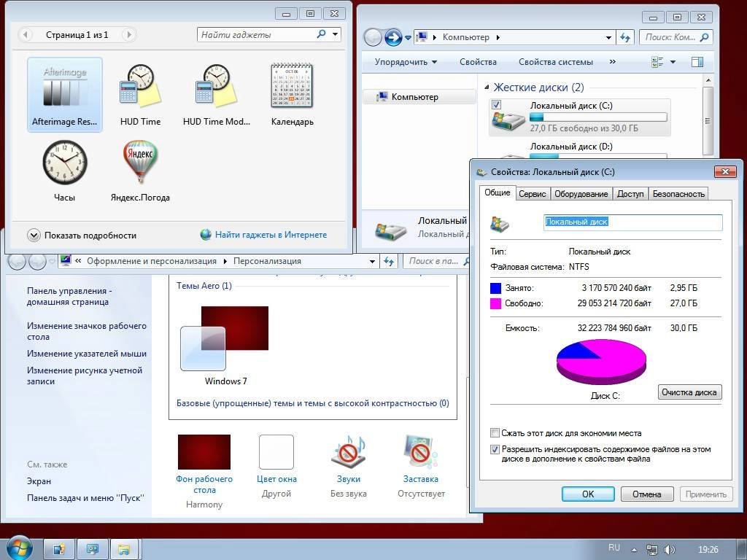Open the Упорядочить dropdown menu

tap(406, 62)
